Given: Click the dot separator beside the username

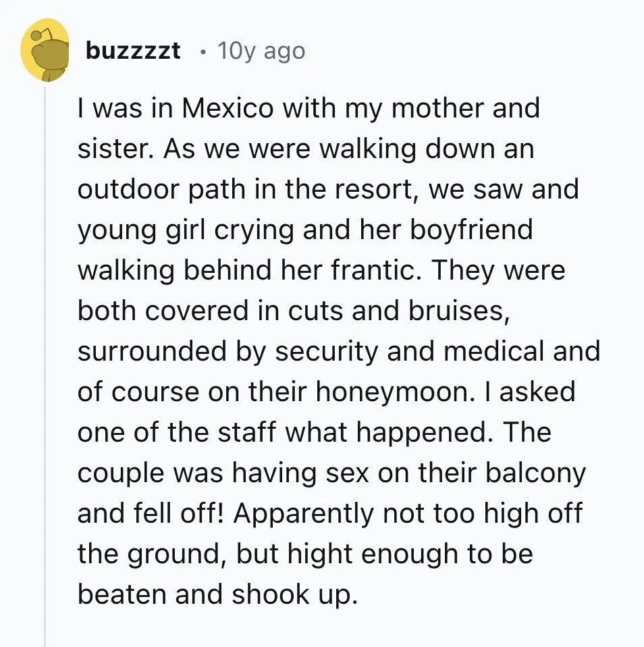Looking at the screenshot, I should [x=202, y=52].
